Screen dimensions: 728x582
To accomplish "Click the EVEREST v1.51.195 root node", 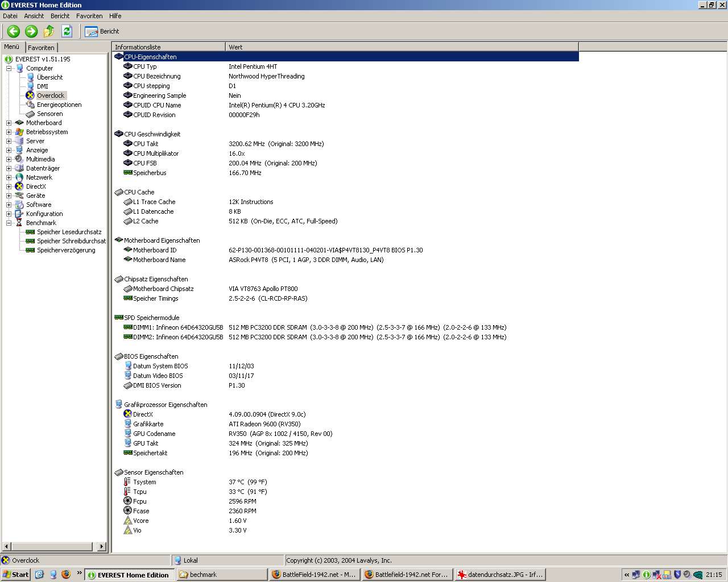I will pyautogui.click(x=43, y=59).
